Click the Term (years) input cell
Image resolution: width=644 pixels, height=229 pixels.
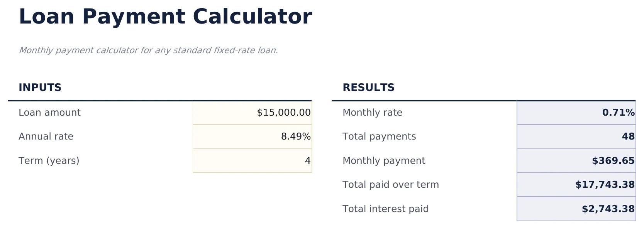tap(252, 161)
